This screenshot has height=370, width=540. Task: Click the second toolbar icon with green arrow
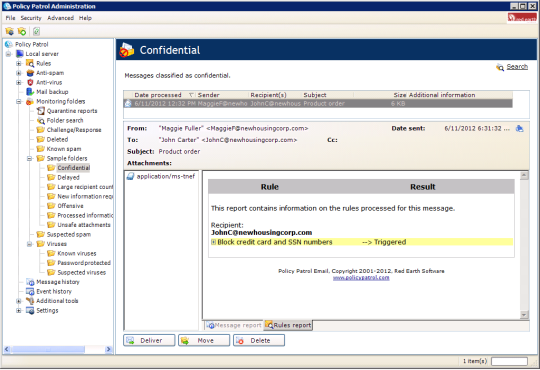(22, 32)
